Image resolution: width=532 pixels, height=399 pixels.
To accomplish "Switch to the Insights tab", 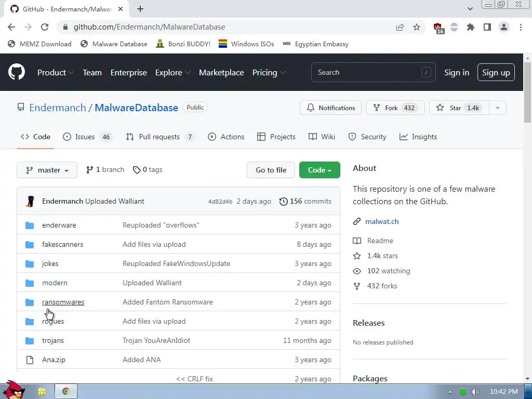I will point(418,137).
